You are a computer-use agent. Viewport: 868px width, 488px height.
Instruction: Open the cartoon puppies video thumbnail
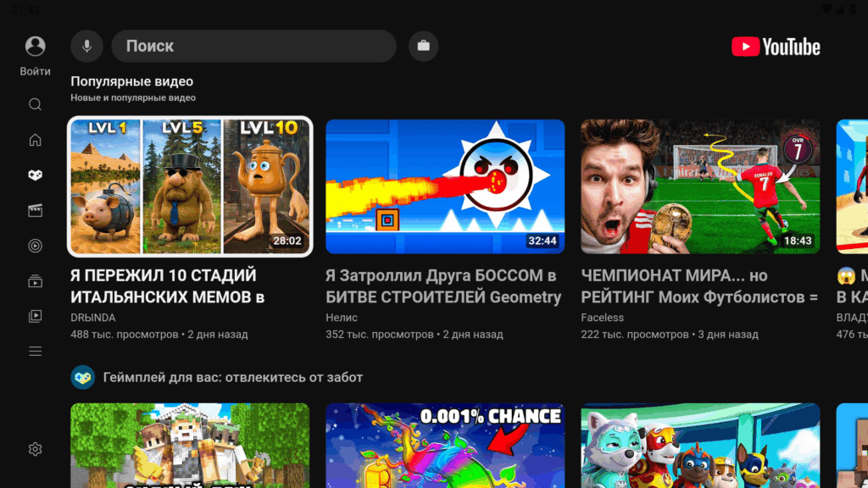(x=700, y=446)
